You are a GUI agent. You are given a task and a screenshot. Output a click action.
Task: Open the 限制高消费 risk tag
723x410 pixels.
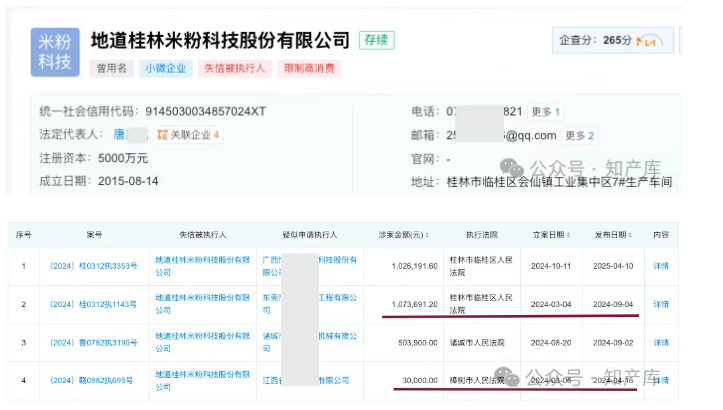click(311, 69)
